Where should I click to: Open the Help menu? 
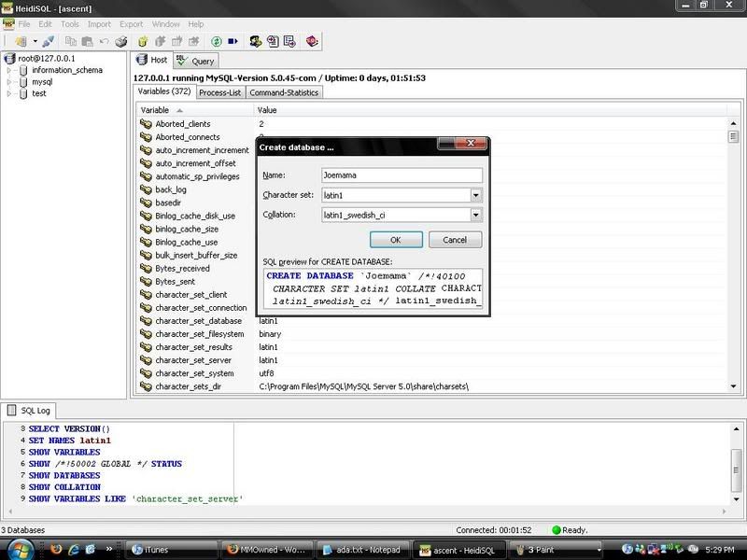pos(195,24)
